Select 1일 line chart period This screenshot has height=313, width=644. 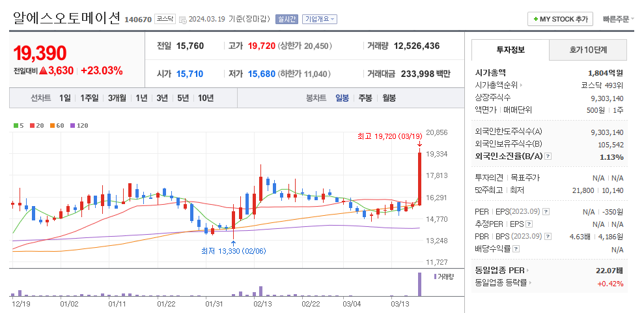65,98
